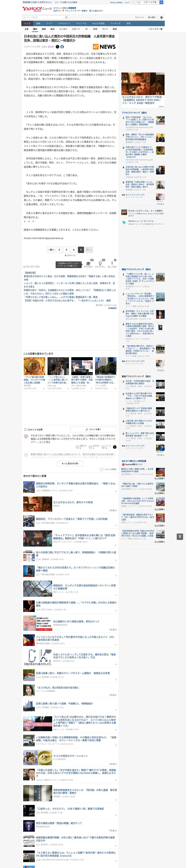Viewport: 186px width, 868px height.
Task: Toggle the コメント非表示 checkbox
Action: tap(102, 469)
